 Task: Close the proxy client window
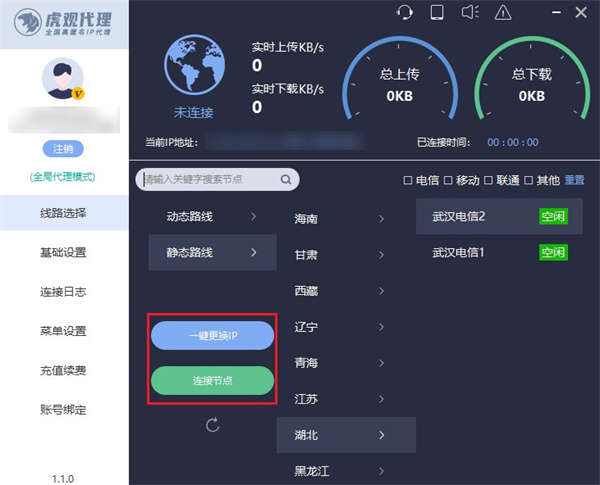pos(581,13)
